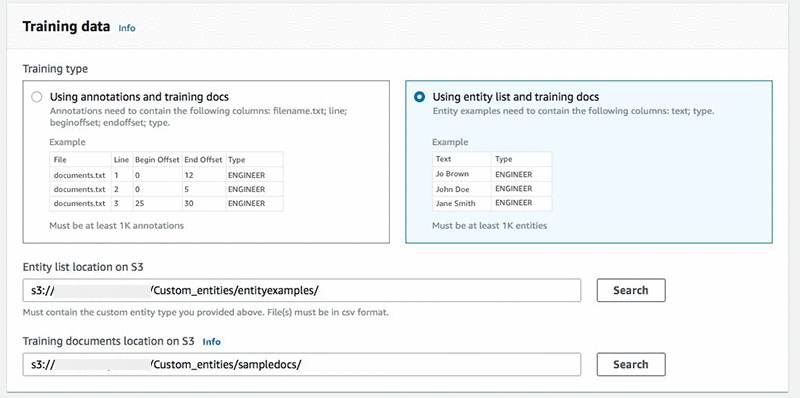The image size is (800, 398).
Task: Click the Training data section heading
Action: coord(66,27)
